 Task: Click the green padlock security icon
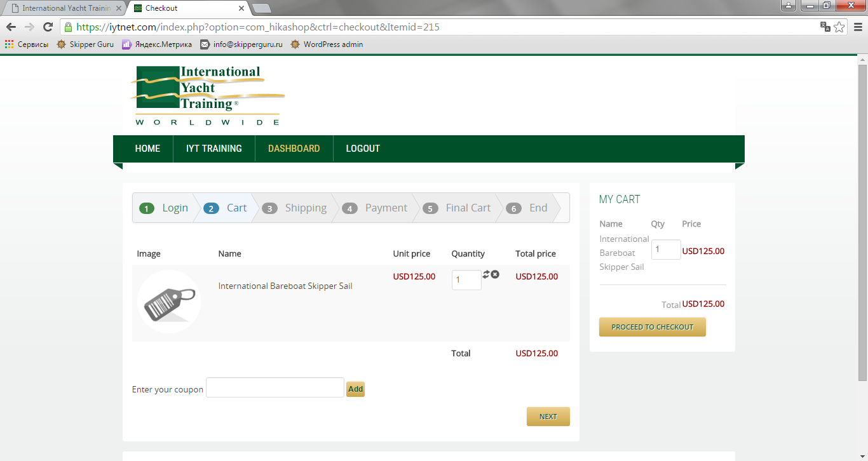[x=68, y=27]
